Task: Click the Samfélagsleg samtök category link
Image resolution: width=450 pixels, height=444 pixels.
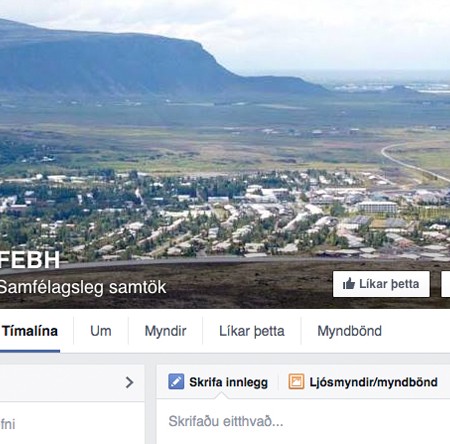Action: (x=83, y=287)
